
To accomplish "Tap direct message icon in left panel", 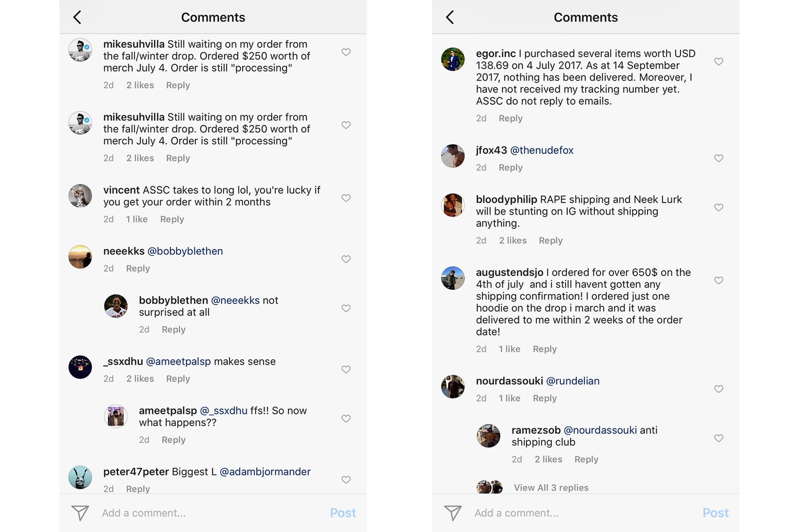I will (x=80, y=513).
